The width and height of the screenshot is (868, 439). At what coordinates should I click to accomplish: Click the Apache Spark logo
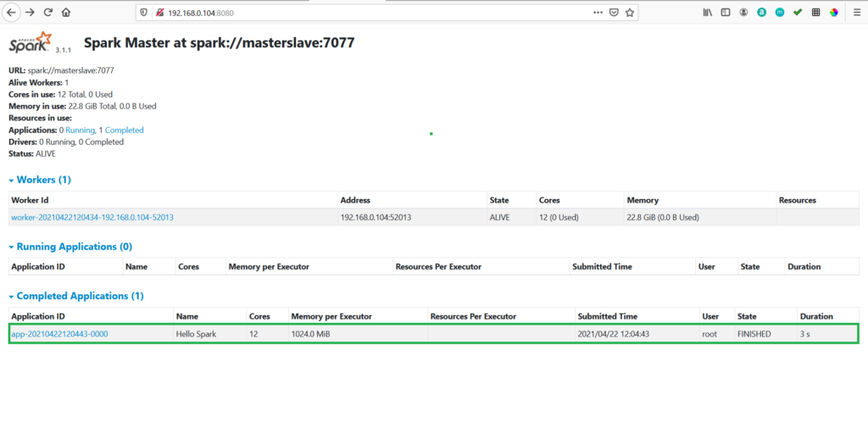(31, 43)
